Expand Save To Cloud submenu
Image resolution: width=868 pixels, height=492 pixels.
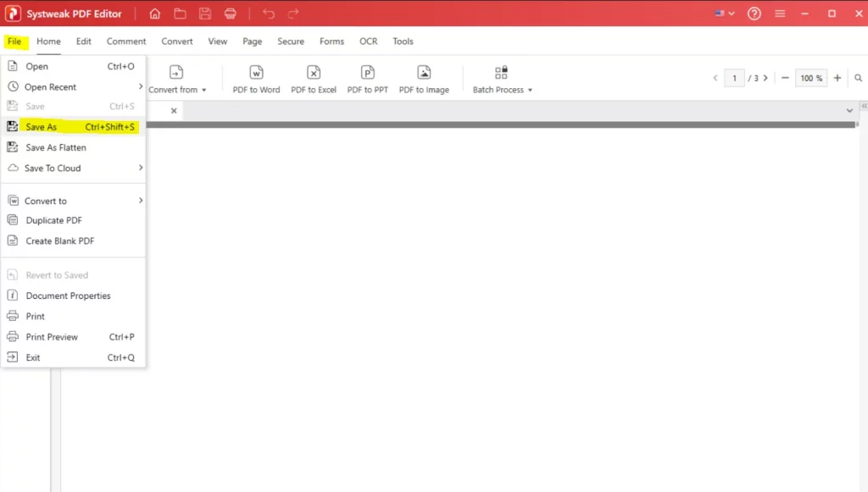pos(73,168)
